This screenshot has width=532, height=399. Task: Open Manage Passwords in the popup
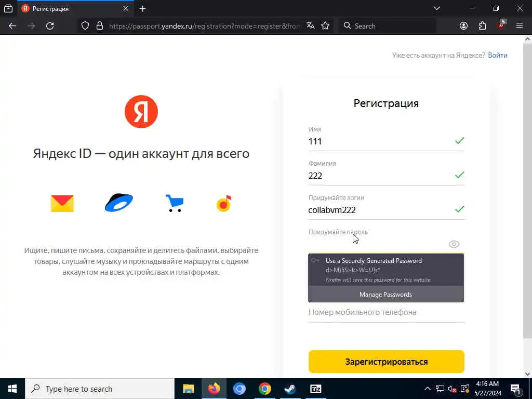386,294
